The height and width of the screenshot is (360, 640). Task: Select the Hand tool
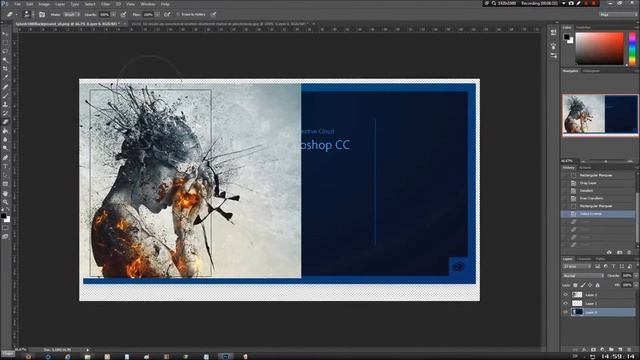pyautogui.click(x=5, y=193)
